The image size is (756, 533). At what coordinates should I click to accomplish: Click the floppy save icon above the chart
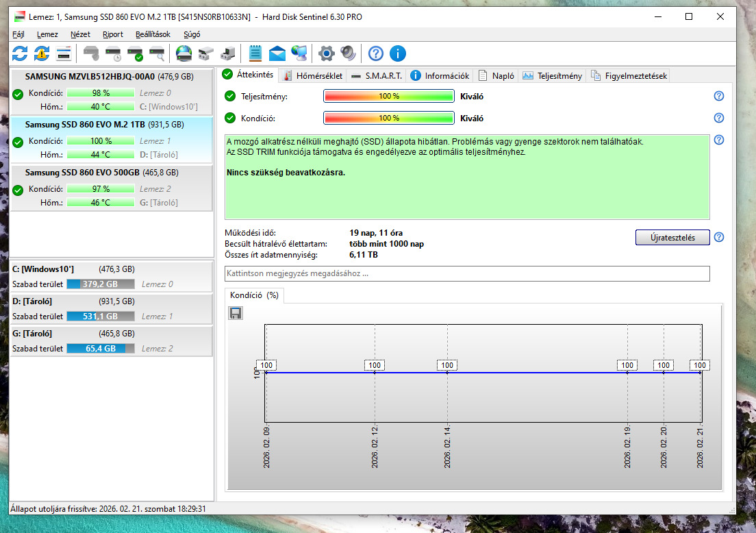click(236, 314)
